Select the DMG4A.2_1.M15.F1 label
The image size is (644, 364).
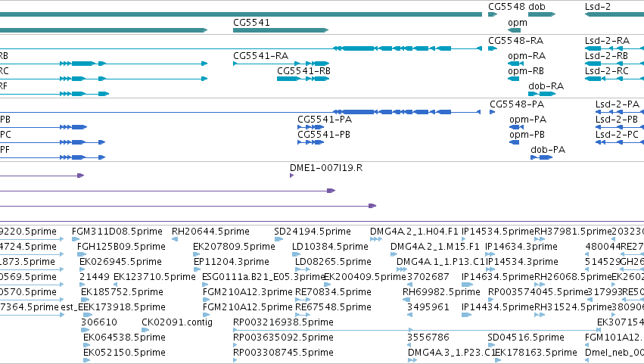(x=435, y=247)
